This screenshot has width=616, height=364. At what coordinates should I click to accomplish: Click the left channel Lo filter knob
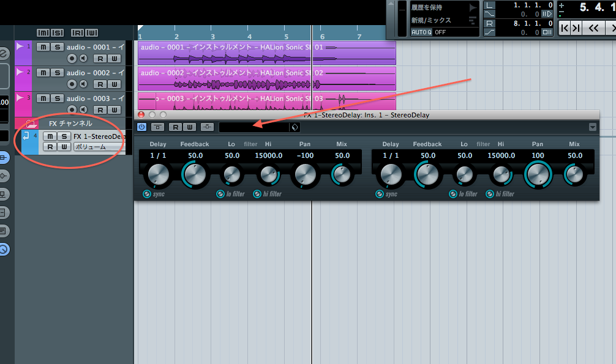click(x=232, y=174)
